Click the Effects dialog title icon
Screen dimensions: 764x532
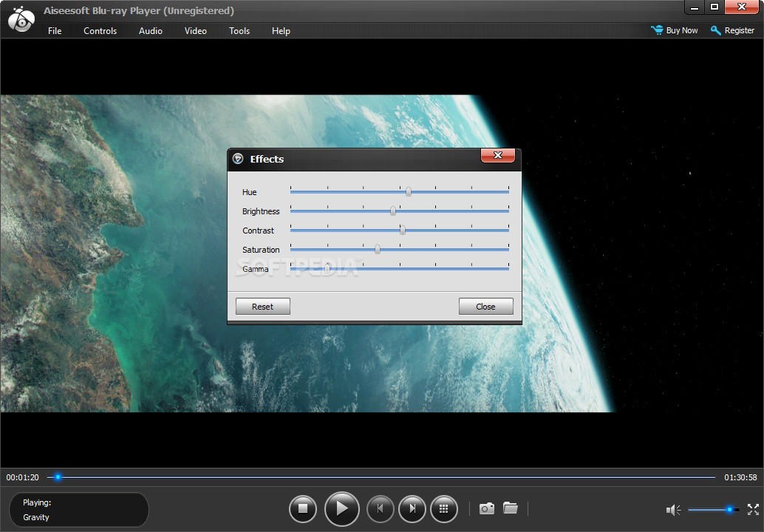point(238,158)
